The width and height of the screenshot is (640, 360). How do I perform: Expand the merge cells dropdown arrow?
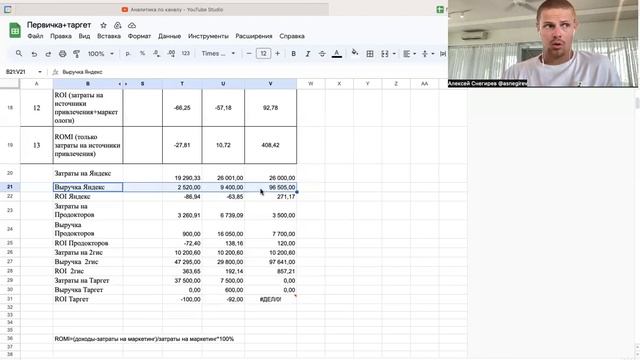point(394,53)
